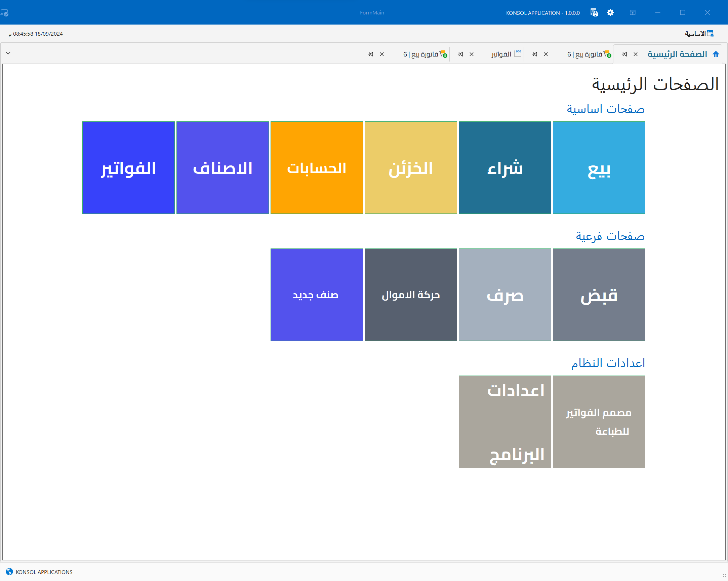Expand the open tabs list chevron
The height and width of the screenshot is (581, 728).
(8, 53)
